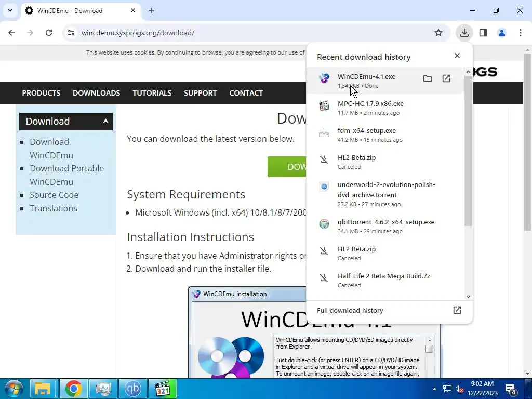Viewport: 532px width, 399px height.
Task: Click the MPC-HC.1.7.9.x86.exe download icon
Action: click(324, 105)
